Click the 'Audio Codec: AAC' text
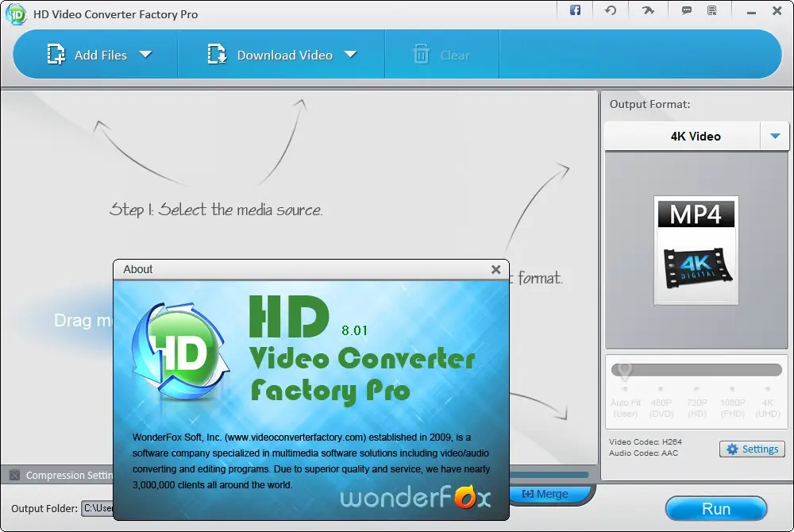Screen dimensions: 794x532 [x=643, y=453]
